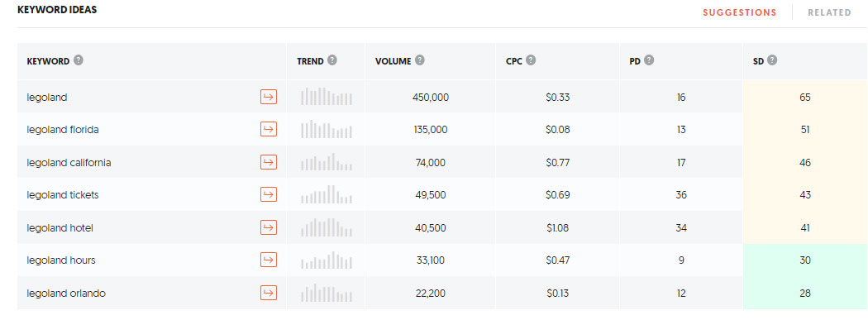
Task: Open the arrow icon for legoland hours
Action: click(x=269, y=260)
